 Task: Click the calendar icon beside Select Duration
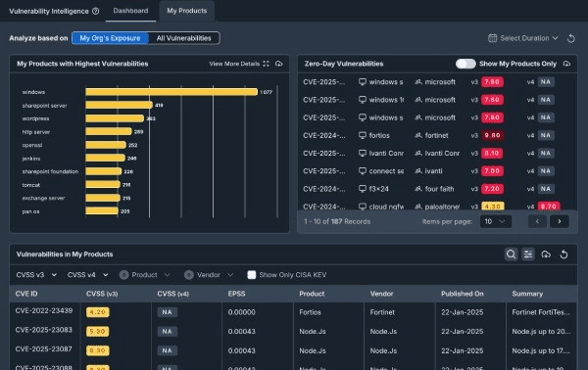492,38
